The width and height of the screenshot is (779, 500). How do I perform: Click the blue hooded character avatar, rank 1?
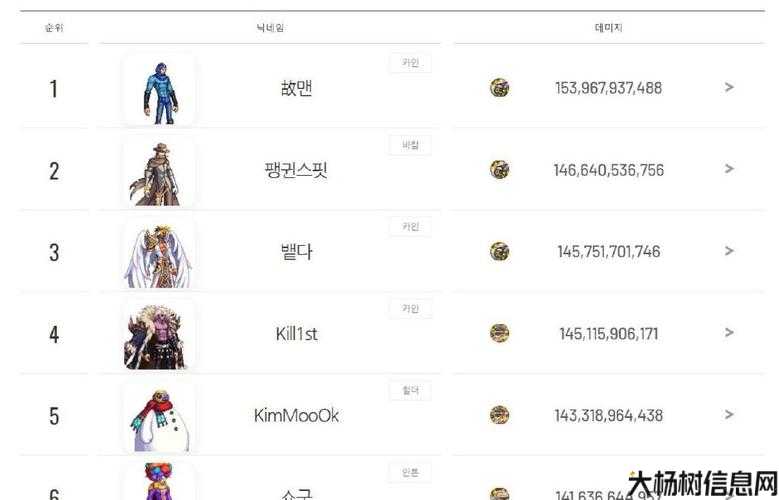(x=160, y=91)
